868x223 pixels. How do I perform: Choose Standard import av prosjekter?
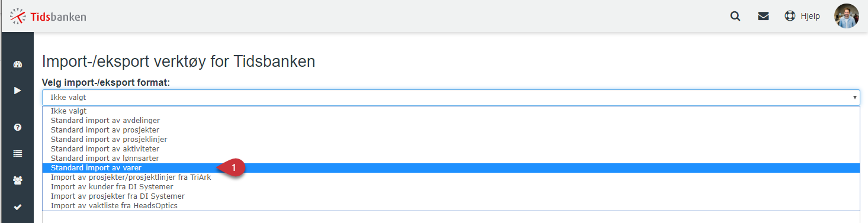[x=451, y=130]
